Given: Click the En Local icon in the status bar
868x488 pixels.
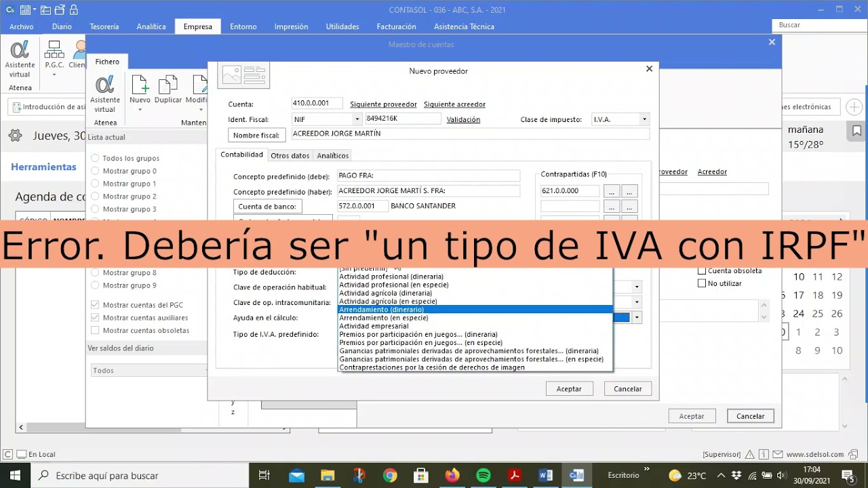Looking at the screenshot, I should pos(22,454).
